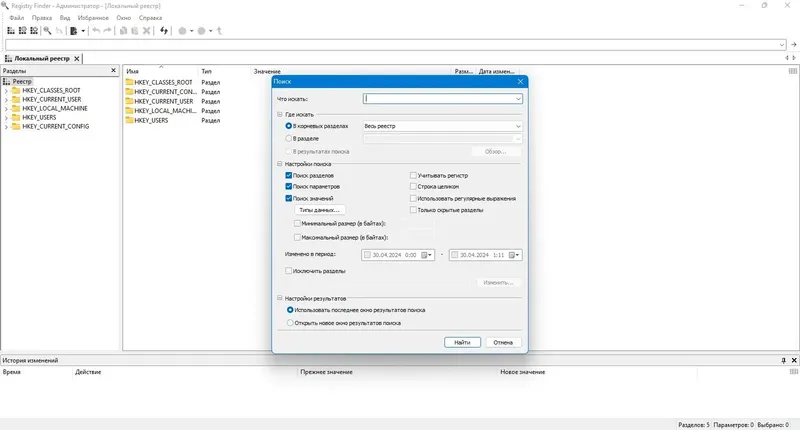
Task: Enable Минимальный размер (в байтах) checkbox
Action: (x=297, y=223)
